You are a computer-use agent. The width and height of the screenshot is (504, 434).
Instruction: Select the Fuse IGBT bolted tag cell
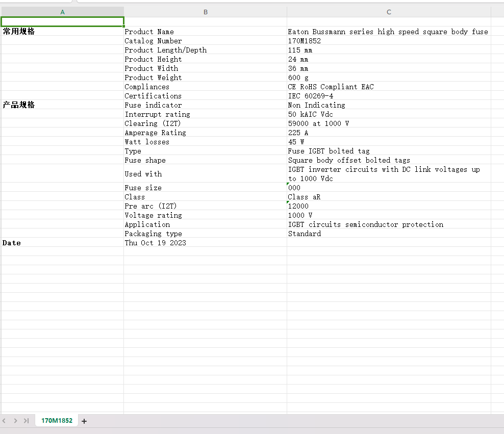click(389, 151)
